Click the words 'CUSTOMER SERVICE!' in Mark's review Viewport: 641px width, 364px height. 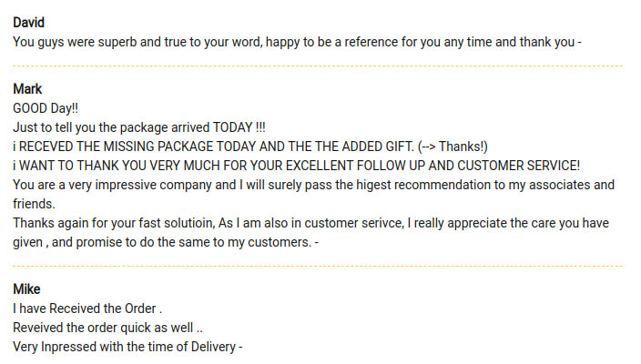click(x=518, y=166)
